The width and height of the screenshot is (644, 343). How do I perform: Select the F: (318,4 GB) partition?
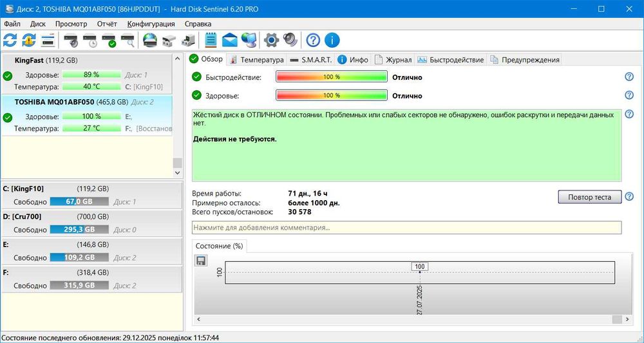91,279
